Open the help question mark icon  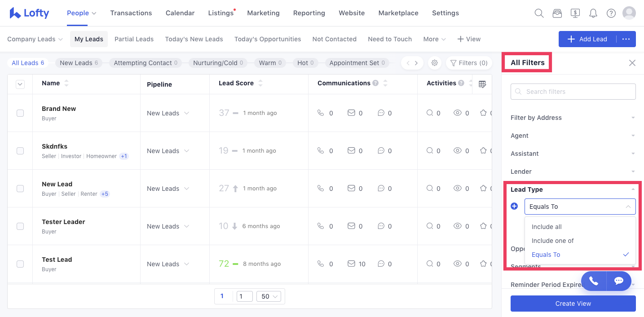click(611, 13)
